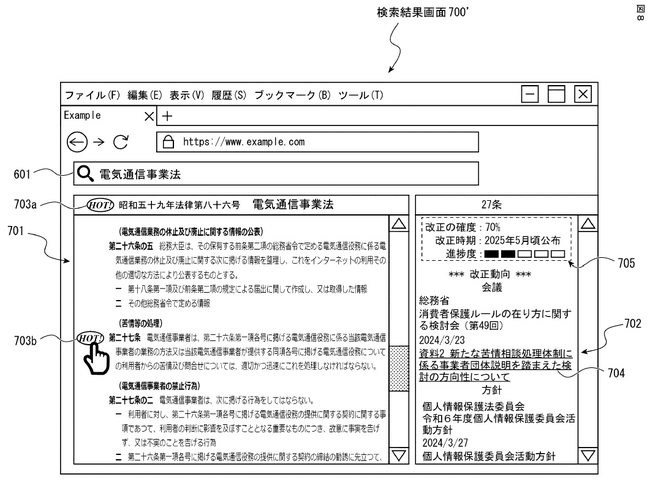Click the magnifier icon in search box
Image resolution: width=650 pixels, height=489 pixels.
tap(84, 175)
